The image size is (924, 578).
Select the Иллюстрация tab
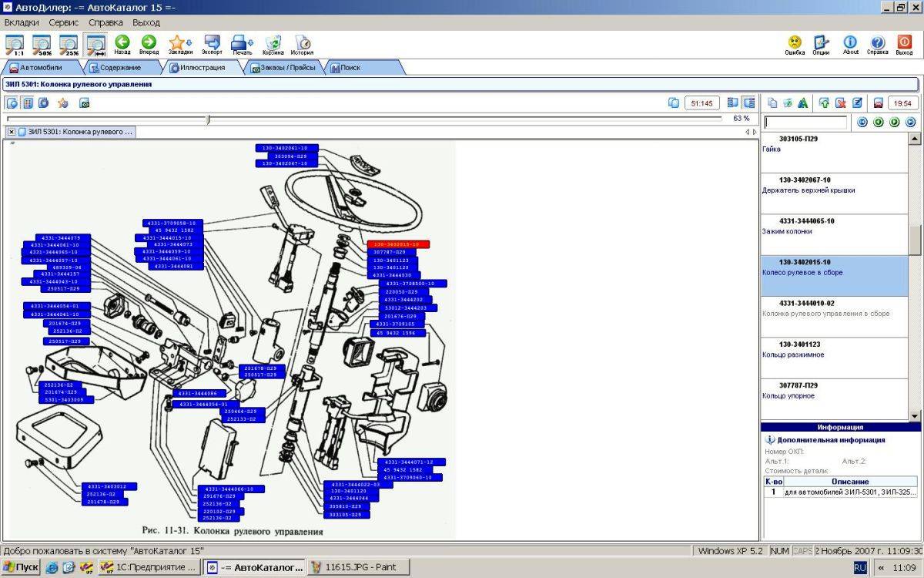203,68
